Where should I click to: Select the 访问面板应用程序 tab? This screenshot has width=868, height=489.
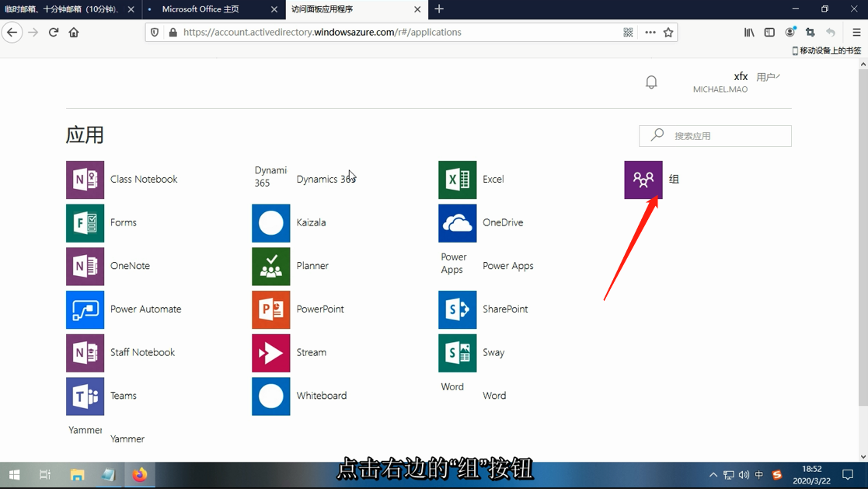[x=357, y=9]
